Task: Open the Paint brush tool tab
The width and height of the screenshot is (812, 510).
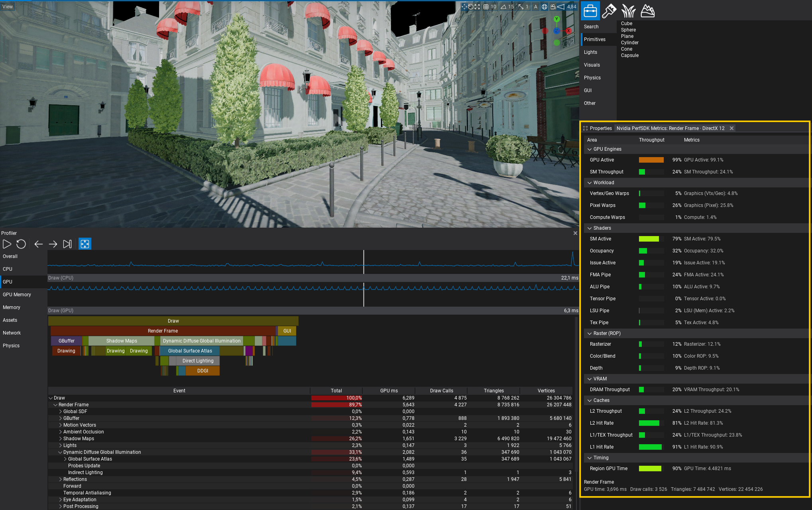Action: (609, 11)
